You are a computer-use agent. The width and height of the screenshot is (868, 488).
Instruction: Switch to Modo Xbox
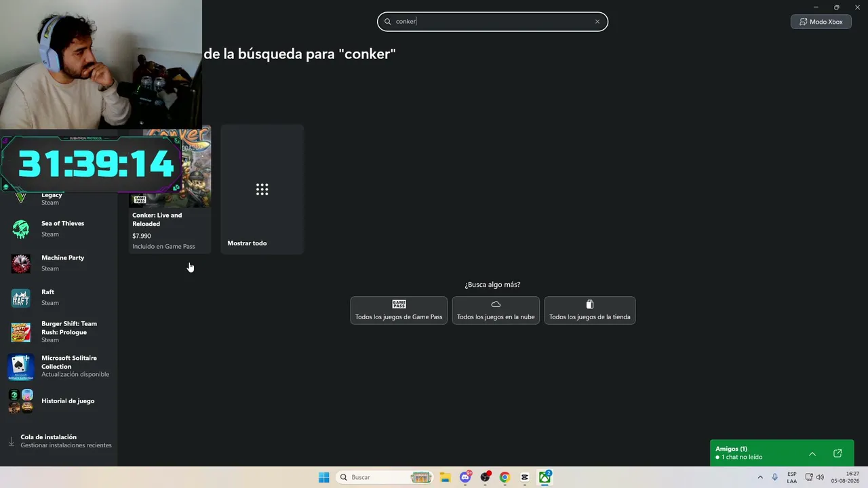pos(821,22)
